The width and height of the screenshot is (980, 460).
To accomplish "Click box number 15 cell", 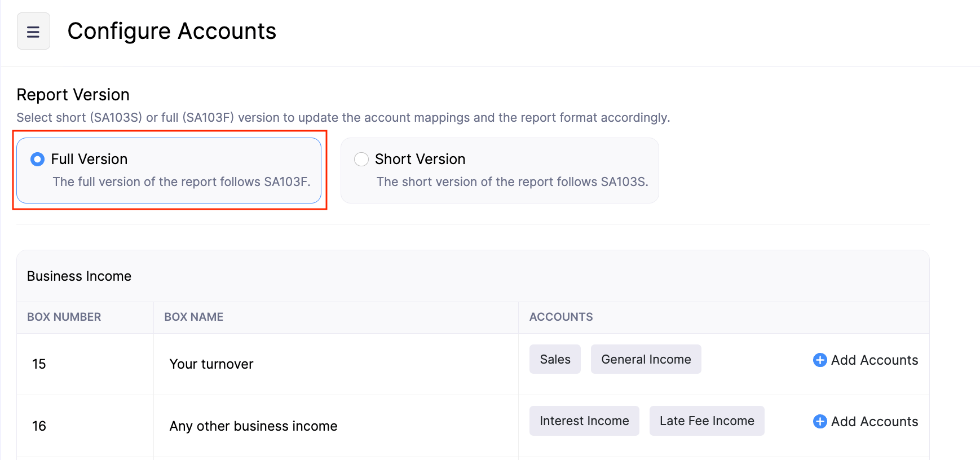I will tap(39, 364).
